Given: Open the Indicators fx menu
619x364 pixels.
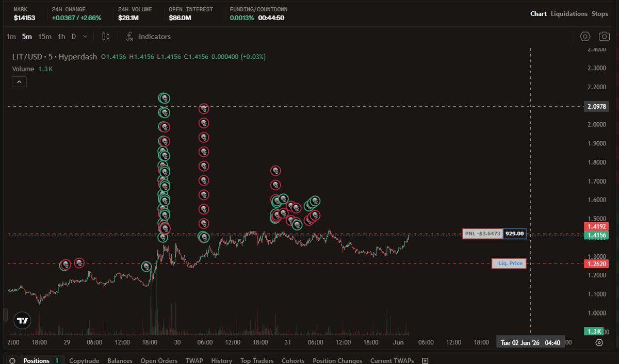Looking at the screenshot, I should (x=149, y=37).
